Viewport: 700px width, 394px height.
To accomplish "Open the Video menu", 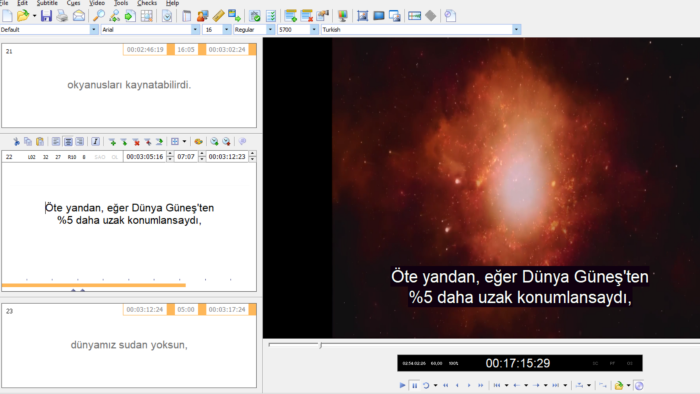I will point(97,3).
